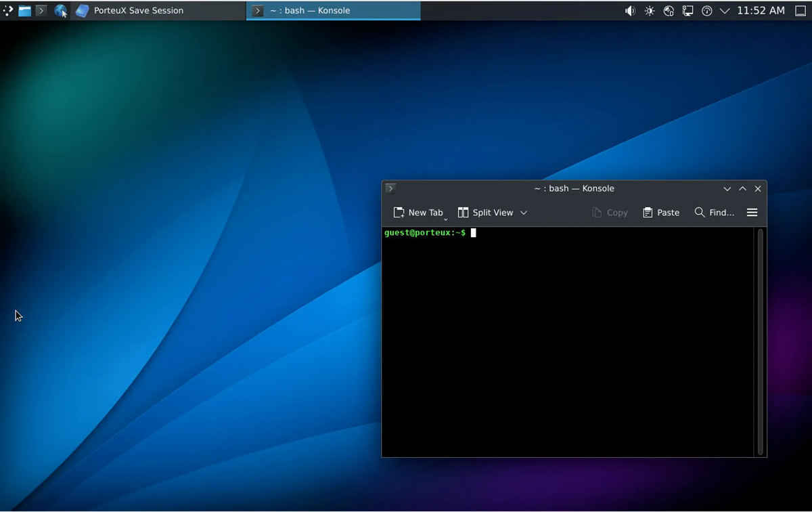Open Find in Konsole toolbar
Viewport: 812px width, 512px height.
click(714, 213)
